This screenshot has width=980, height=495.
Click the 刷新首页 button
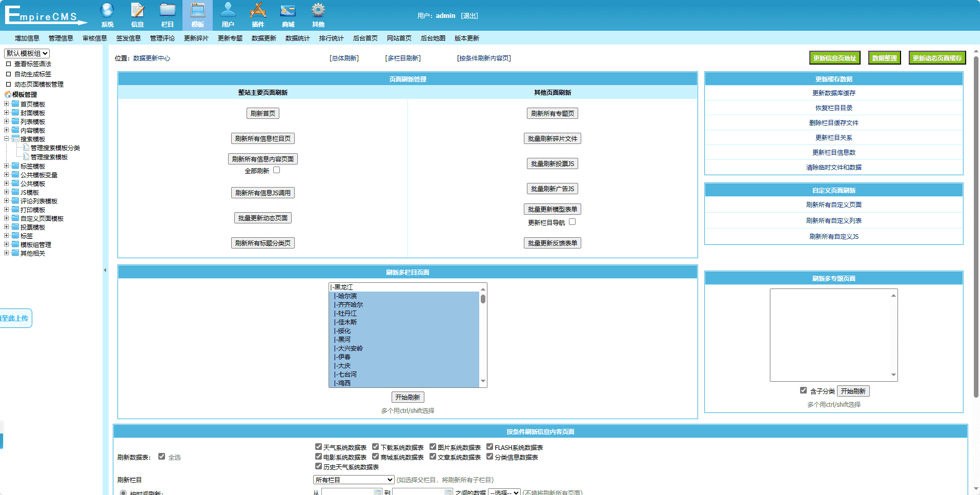263,114
